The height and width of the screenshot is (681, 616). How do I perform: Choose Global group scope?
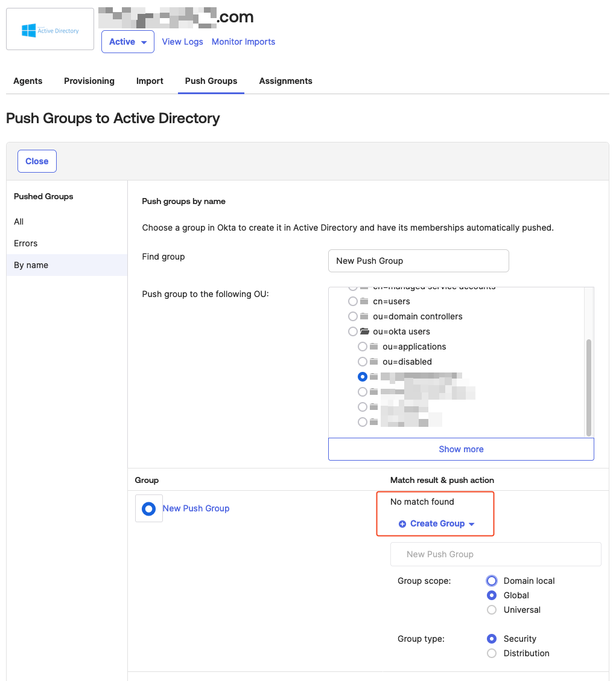[x=491, y=595]
